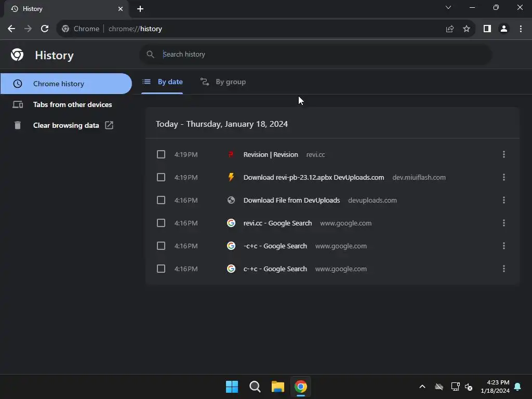Open File Explorer from taskbar
The image size is (532, 399).
coord(277,387)
